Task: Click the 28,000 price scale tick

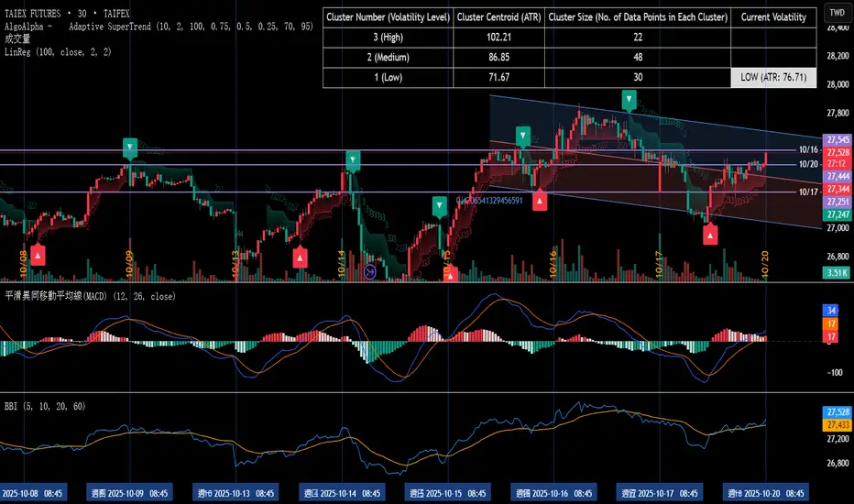Action: tap(838, 84)
